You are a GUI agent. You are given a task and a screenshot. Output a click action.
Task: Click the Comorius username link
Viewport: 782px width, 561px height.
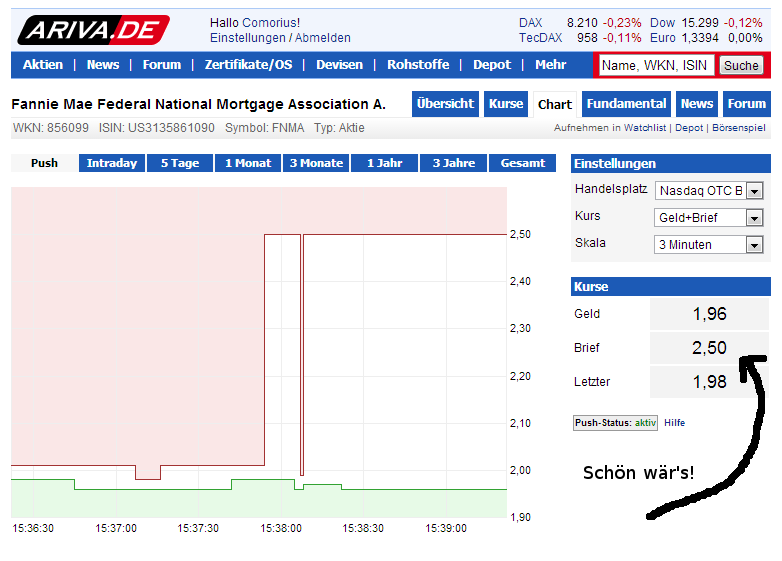pos(271,23)
